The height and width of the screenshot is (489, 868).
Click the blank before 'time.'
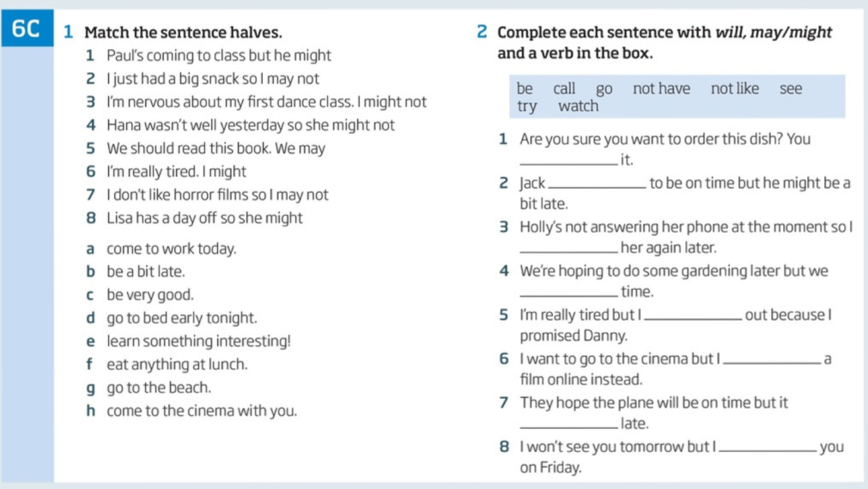(568, 293)
